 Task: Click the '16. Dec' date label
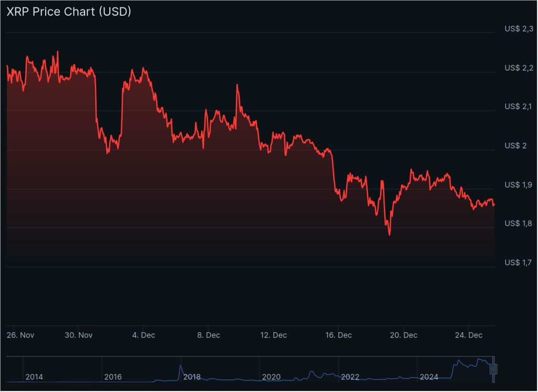[x=338, y=335]
